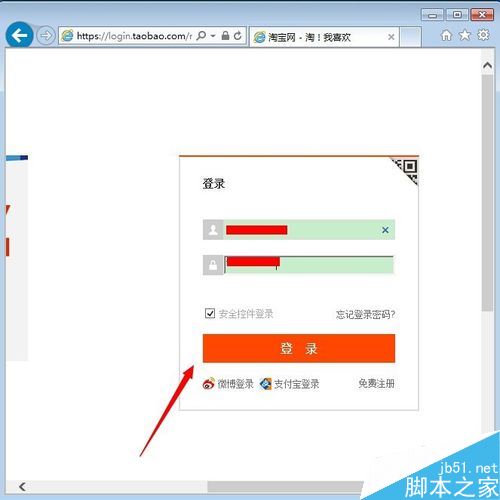This screenshot has width=500, height=500.
Task: Choose 支付宝登录 link
Action: coord(289,384)
